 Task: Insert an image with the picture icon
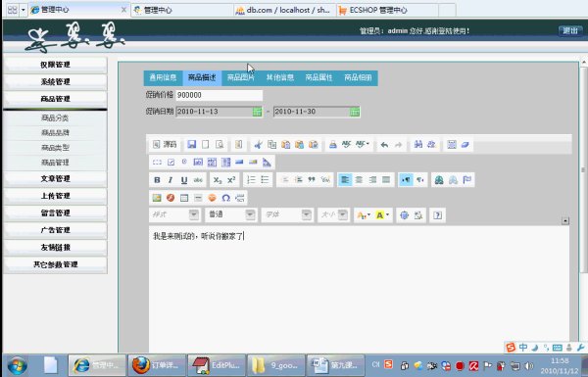[157, 198]
